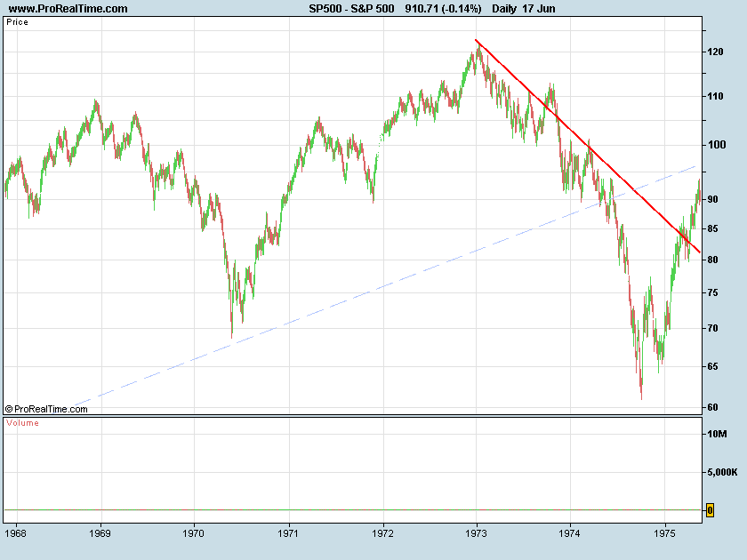Select the 910.71 (-0.14%) quote value

tap(443, 9)
